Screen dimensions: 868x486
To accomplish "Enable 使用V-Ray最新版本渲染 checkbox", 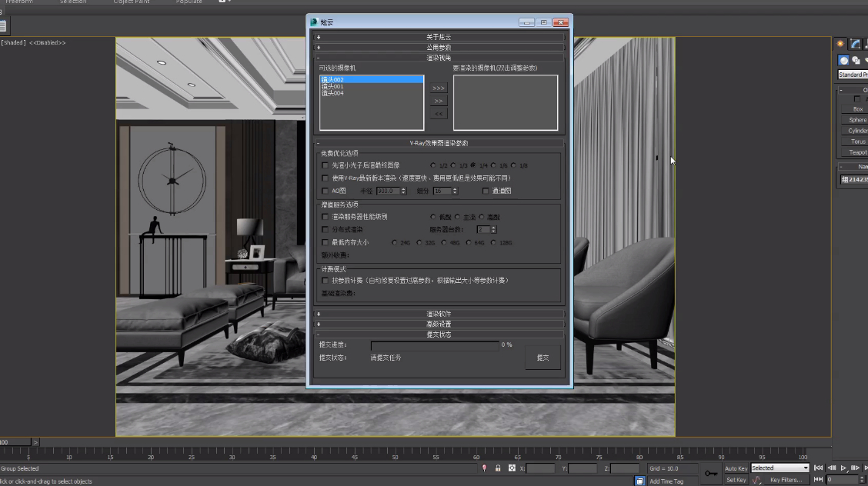I will pyautogui.click(x=325, y=178).
